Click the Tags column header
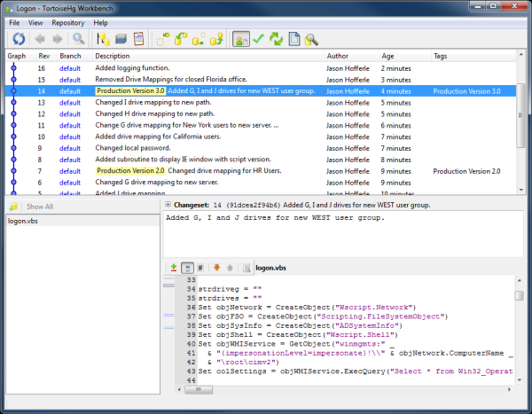The width and height of the screenshot is (532, 414). (473, 56)
